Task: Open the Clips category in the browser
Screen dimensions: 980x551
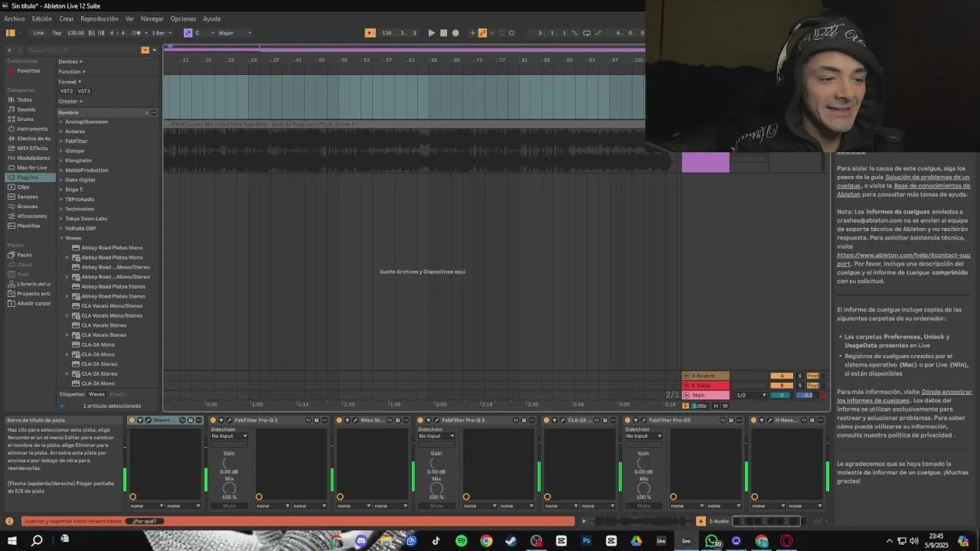Action: pyautogui.click(x=23, y=187)
